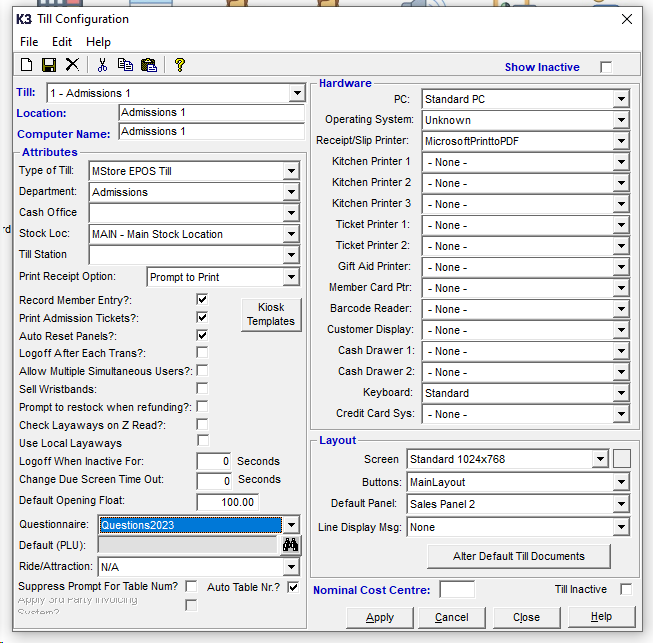Click the Logoff When Inactive For seconds field
Screen dimensions: 653x643
(214, 461)
